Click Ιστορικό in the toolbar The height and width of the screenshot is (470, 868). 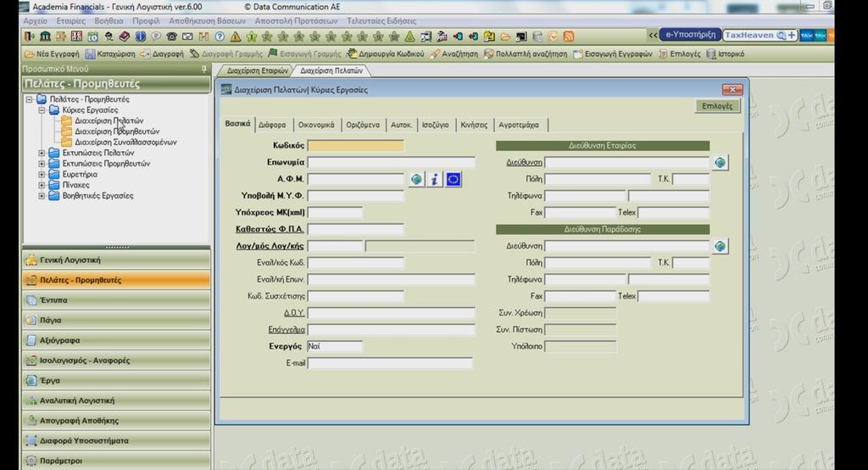pos(726,53)
